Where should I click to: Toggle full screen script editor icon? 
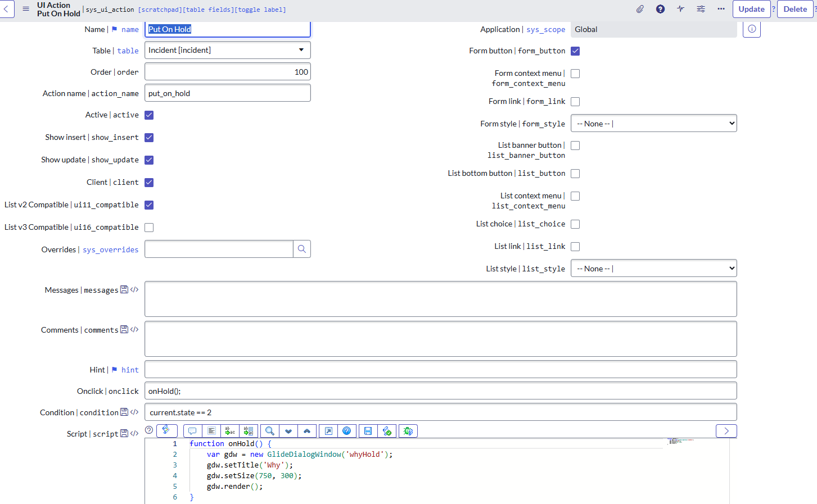[328, 431]
